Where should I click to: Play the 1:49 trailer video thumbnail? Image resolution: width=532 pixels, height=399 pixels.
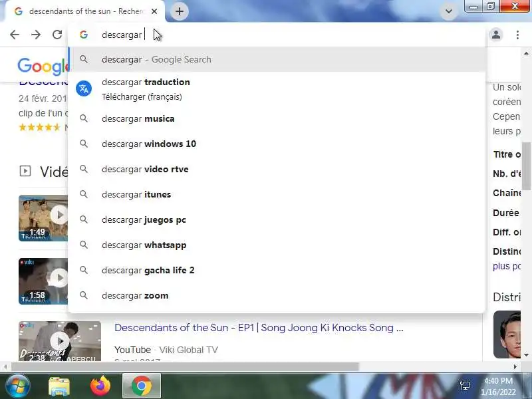pyautogui.click(x=43, y=218)
